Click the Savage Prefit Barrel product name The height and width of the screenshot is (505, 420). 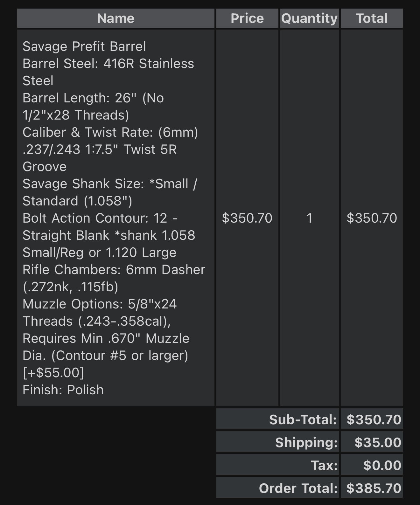84,46
